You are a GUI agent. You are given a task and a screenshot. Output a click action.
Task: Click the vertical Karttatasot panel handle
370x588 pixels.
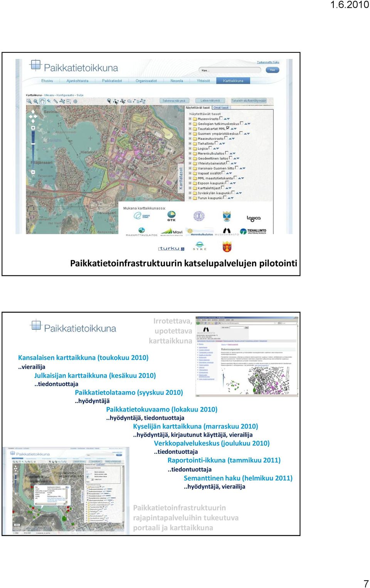pyautogui.click(x=181, y=178)
